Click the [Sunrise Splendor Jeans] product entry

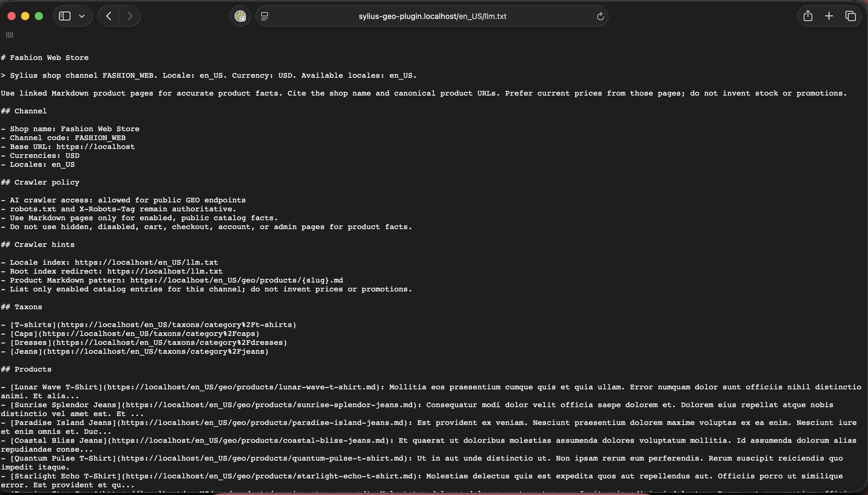(x=417, y=409)
